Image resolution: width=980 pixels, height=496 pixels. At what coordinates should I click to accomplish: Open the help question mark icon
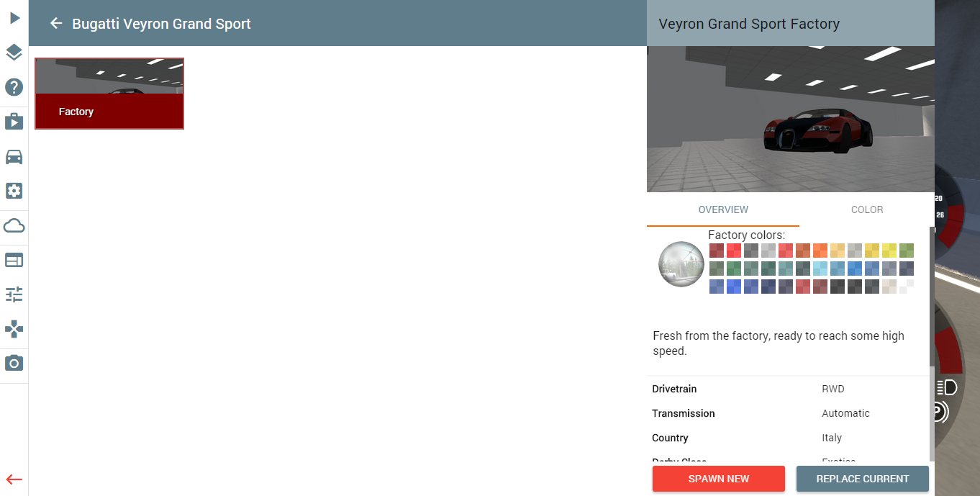point(14,87)
